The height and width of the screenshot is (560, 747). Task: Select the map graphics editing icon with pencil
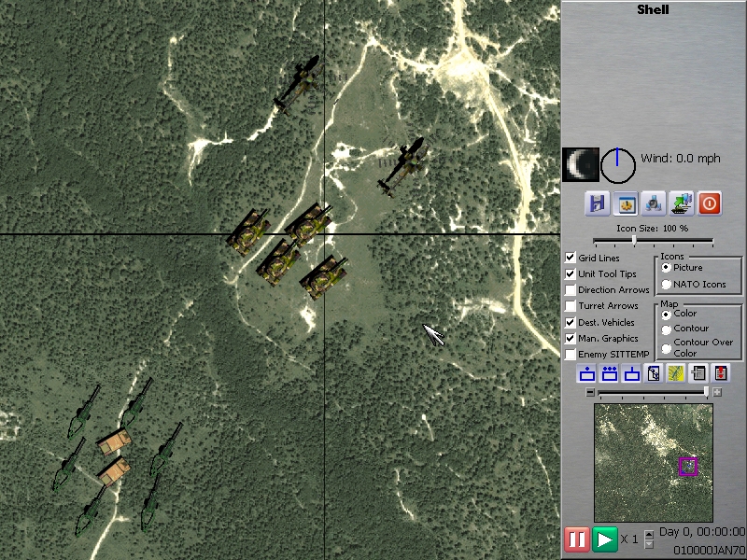(x=654, y=373)
